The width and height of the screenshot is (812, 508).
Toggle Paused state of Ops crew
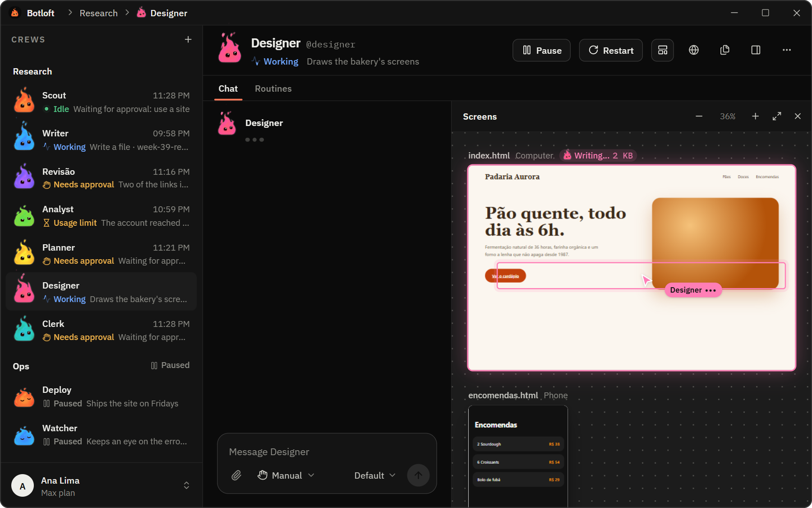170,365
